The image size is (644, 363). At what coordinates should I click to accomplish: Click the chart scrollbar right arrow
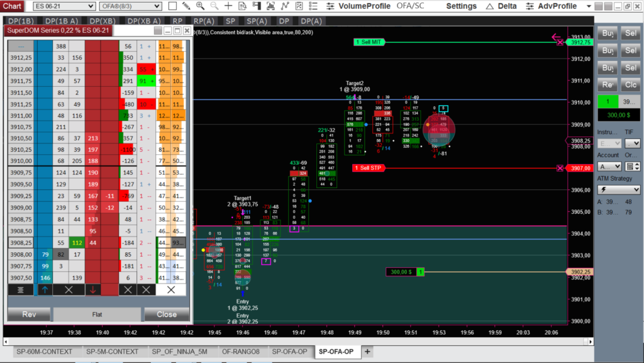pyautogui.click(x=591, y=342)
